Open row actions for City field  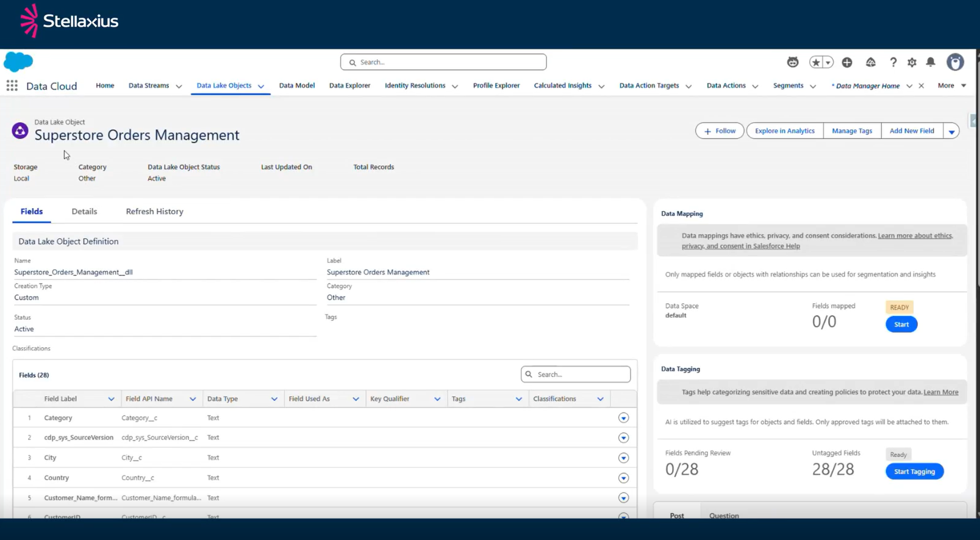point(623,458)
